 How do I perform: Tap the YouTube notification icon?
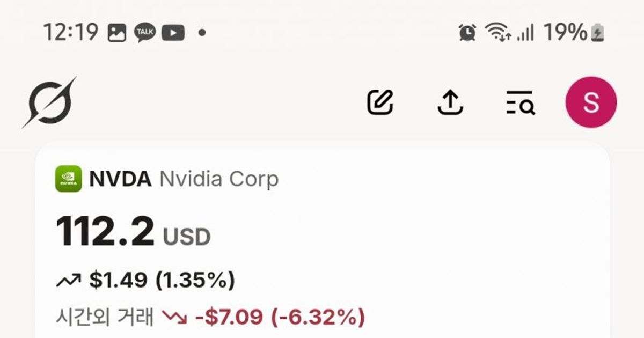point(173,33)
